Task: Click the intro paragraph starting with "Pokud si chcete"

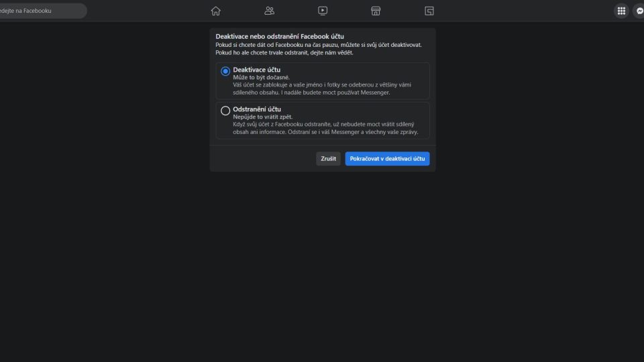Action: [319, 48]
